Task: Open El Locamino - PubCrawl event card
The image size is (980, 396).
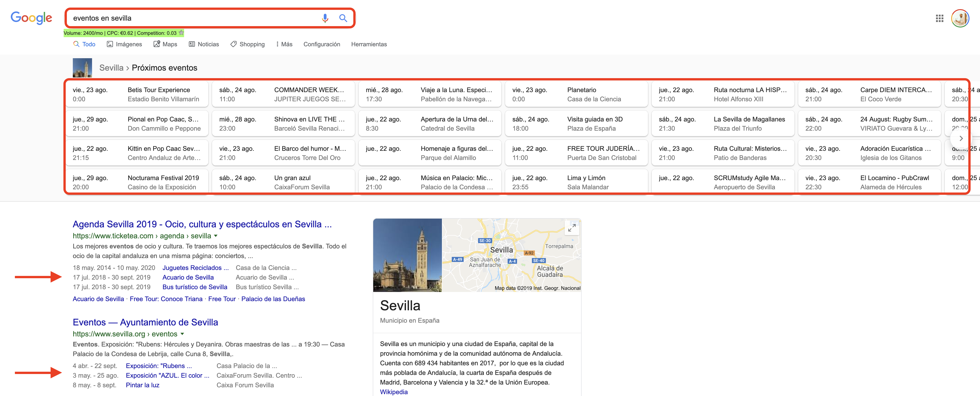Action: [x=869, y=182]
